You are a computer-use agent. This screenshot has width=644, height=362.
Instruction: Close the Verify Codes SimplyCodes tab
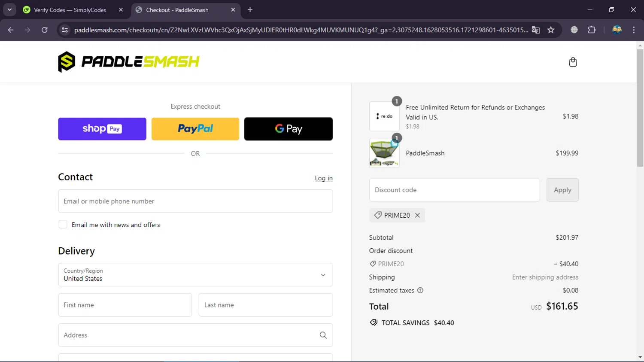[x=121, y=10]
